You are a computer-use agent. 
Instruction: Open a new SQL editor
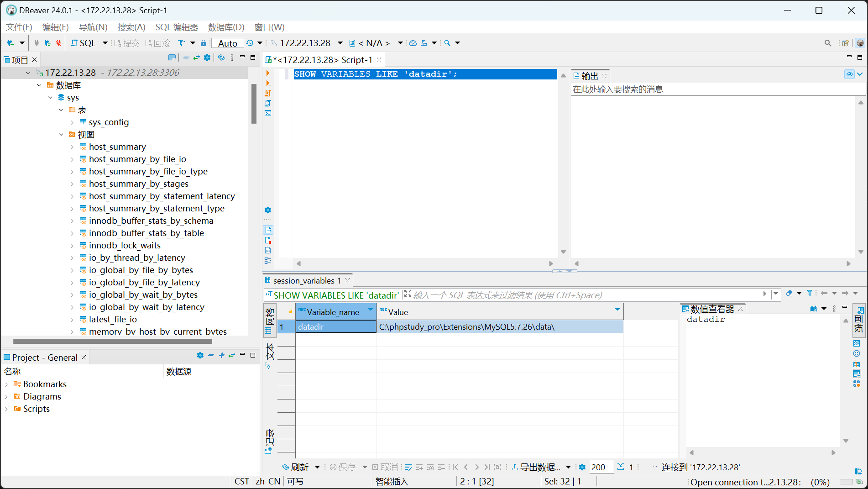coord(84,43)
